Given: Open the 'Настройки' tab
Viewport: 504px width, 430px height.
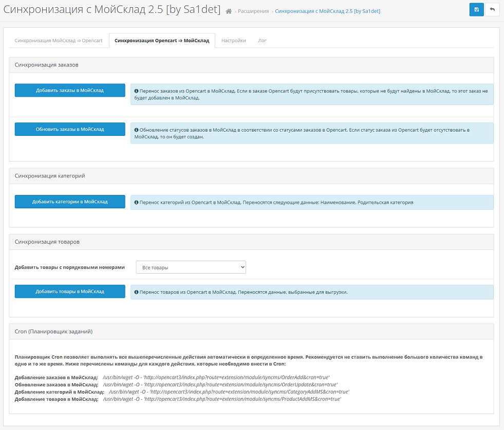Looking at the screenshot, I should click(x=234, y=41).
